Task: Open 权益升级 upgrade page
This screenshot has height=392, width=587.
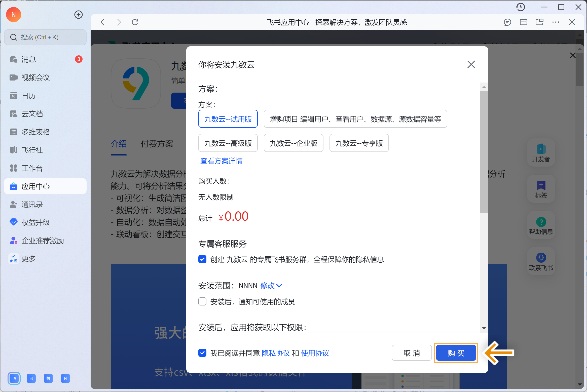Action: point(45,222)
